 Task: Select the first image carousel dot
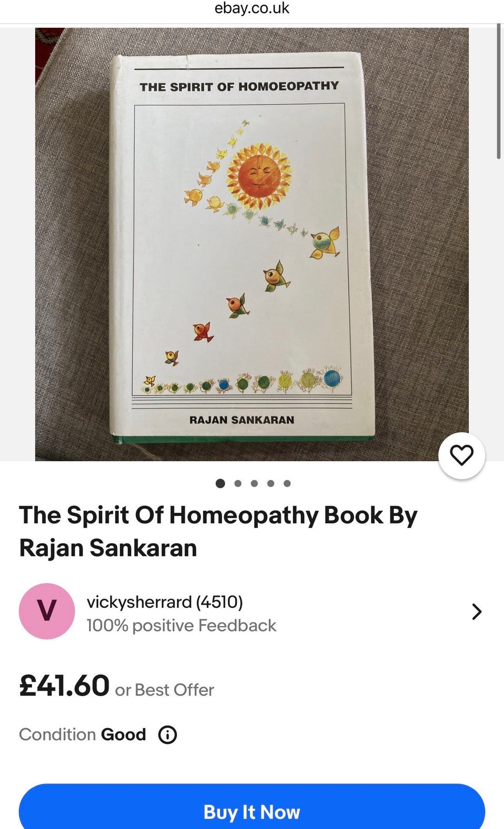pyautogui.click(x=220, y=483)
